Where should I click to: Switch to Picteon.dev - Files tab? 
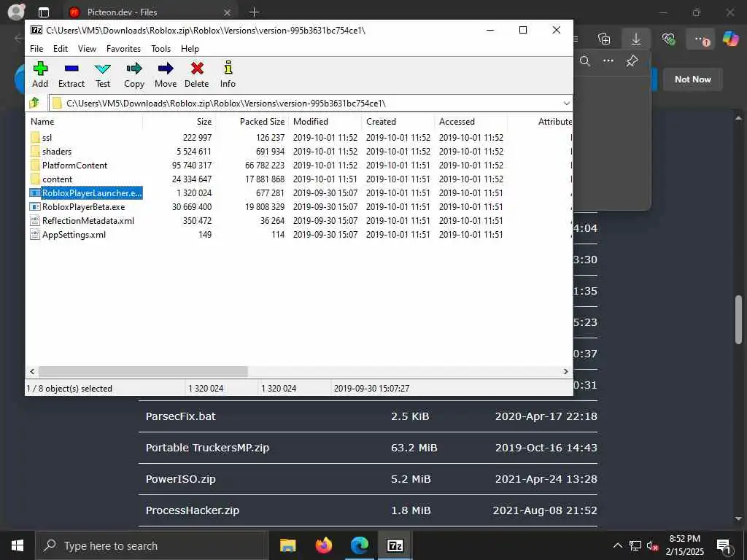(149, 12)
